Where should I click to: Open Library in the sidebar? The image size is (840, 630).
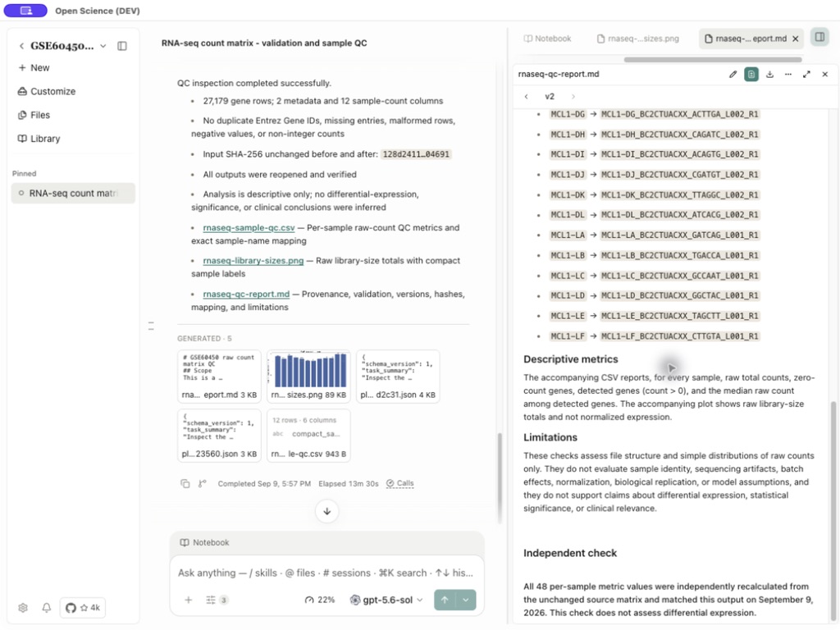click(39, 139)
